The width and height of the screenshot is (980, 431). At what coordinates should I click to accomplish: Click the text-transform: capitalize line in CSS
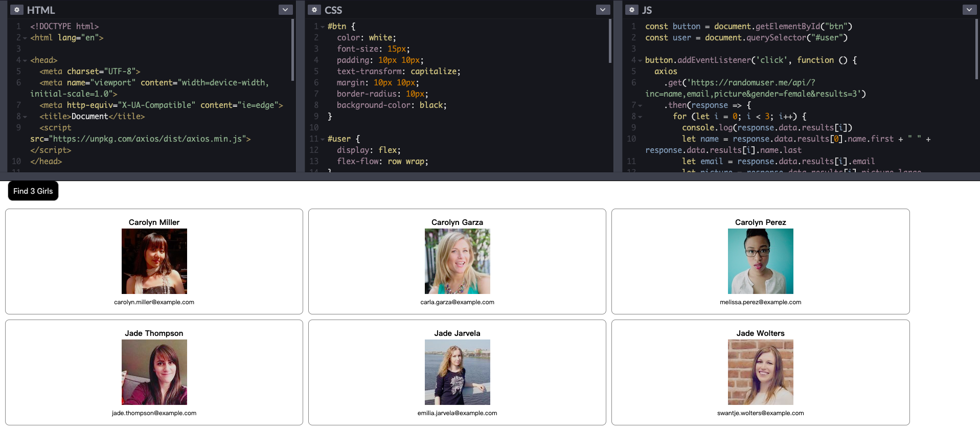(399, 72)
